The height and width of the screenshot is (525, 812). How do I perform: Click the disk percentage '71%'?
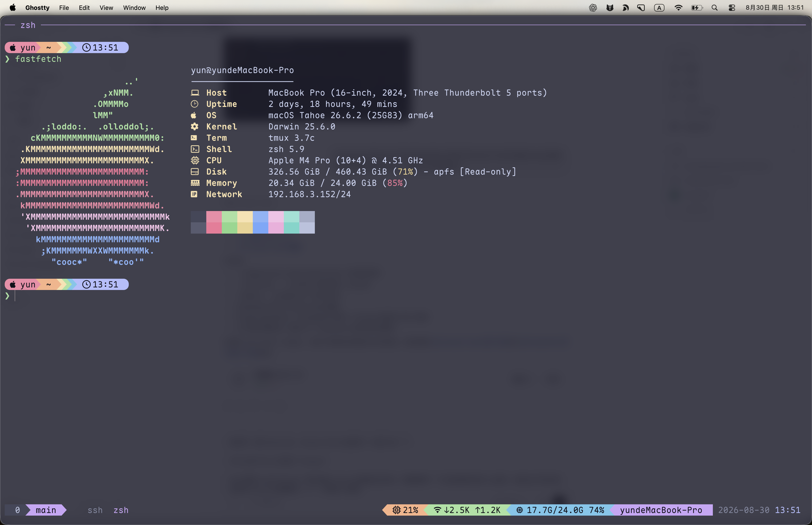point(406,172)
